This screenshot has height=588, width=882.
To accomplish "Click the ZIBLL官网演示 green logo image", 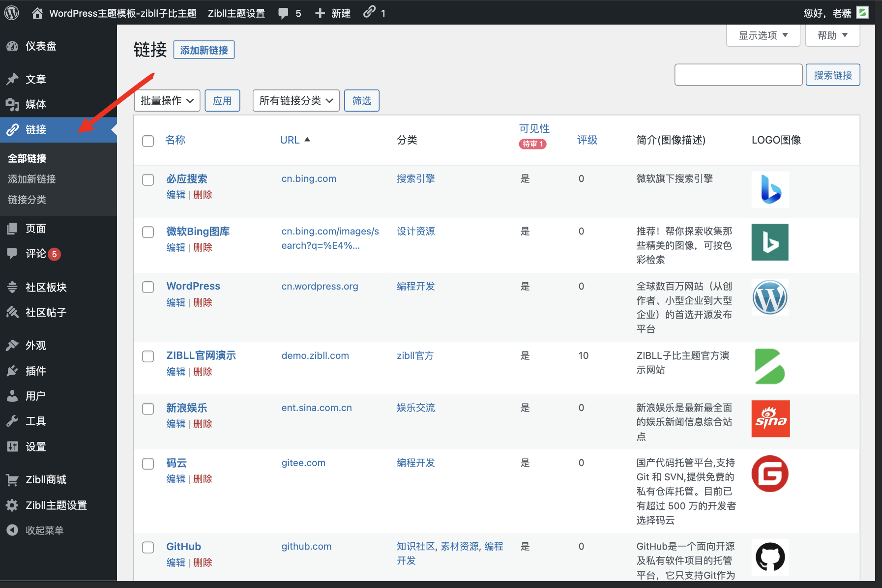I will (770, 367).
